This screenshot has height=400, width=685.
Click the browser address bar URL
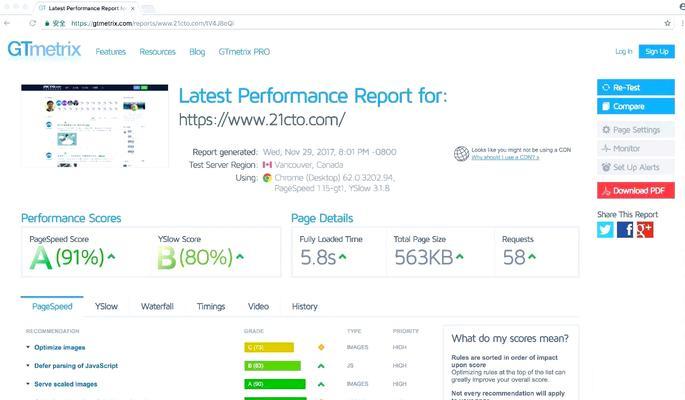(152, 23)
